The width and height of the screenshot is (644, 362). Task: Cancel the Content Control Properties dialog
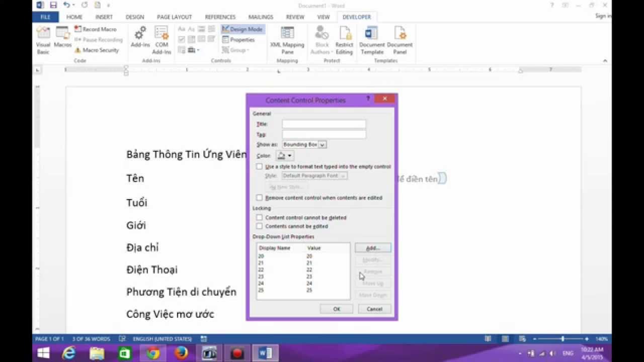point(374,309)
